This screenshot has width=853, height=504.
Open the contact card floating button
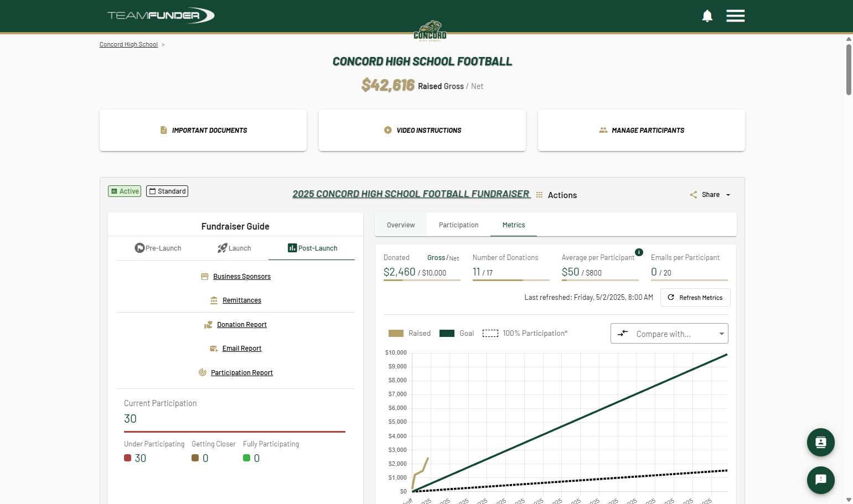(820, 442)
